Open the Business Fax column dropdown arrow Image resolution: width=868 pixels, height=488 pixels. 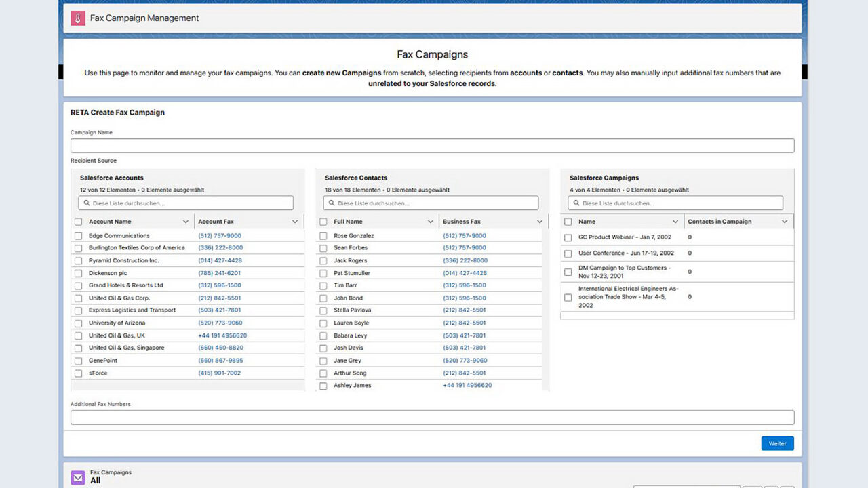(540, 221)
